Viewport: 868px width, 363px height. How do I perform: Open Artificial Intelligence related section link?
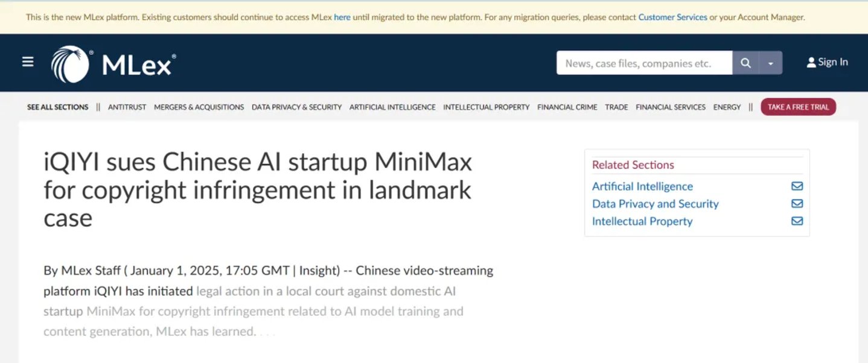coord(642,186)
